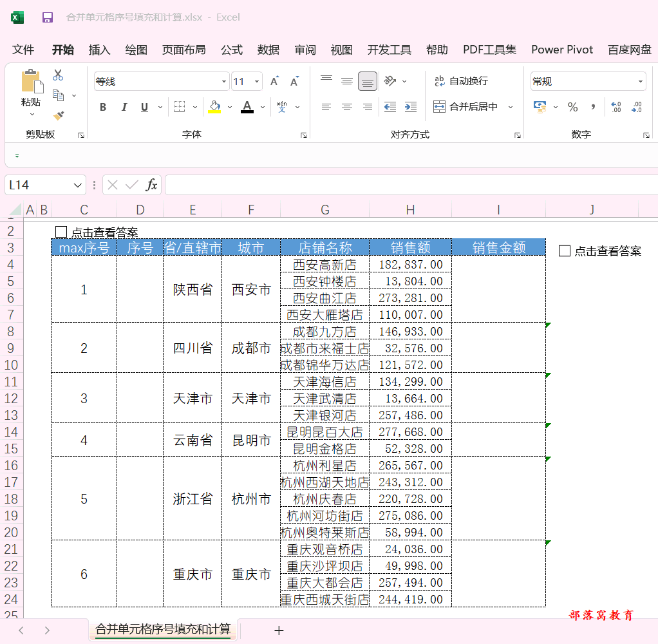Open the font size 11 dropdown

click(257, 81)
